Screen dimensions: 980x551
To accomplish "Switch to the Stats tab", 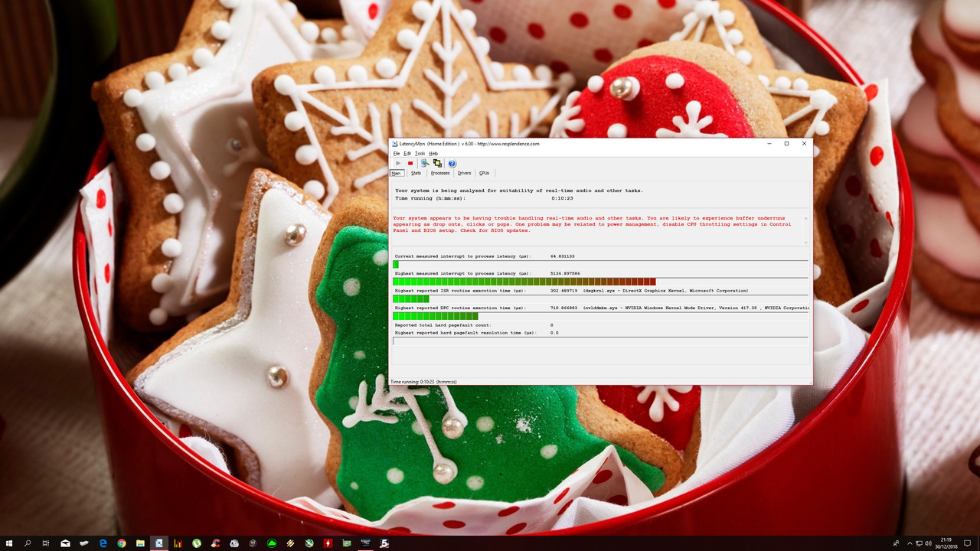I will click(x=416, y=173).
